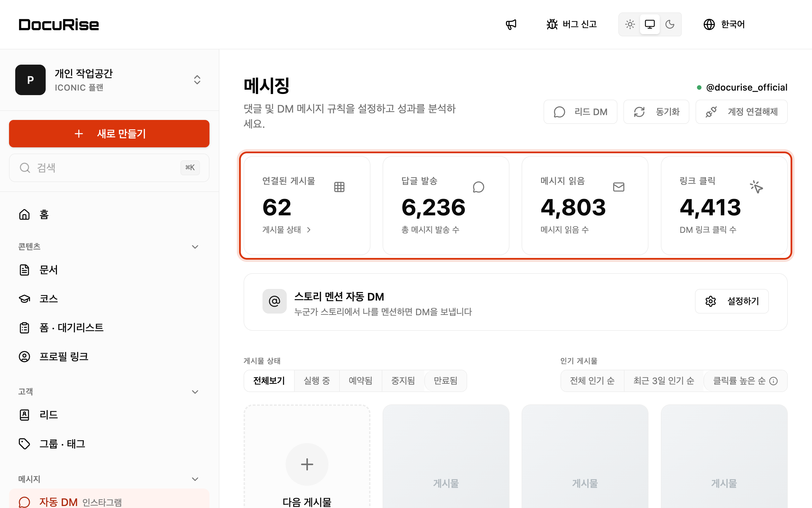This screenshot has width=812, height=508.
Task: Open 폼 · 대기리스트 in sidebar
Action: 109,328
